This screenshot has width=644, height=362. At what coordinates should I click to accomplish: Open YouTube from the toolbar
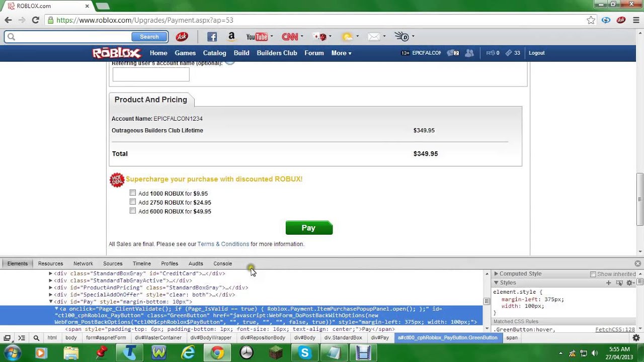(257, 37)
